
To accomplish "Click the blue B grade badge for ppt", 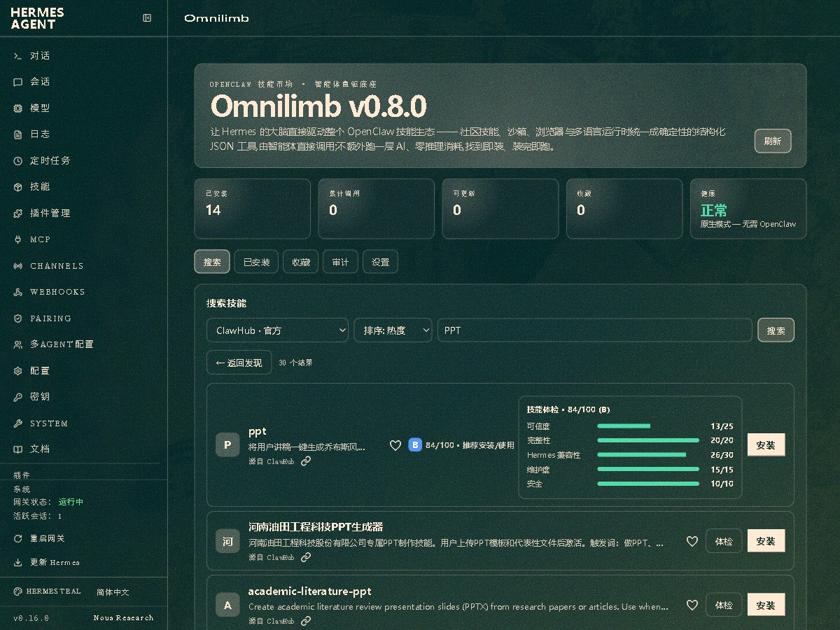I will (x=415, y=445).
